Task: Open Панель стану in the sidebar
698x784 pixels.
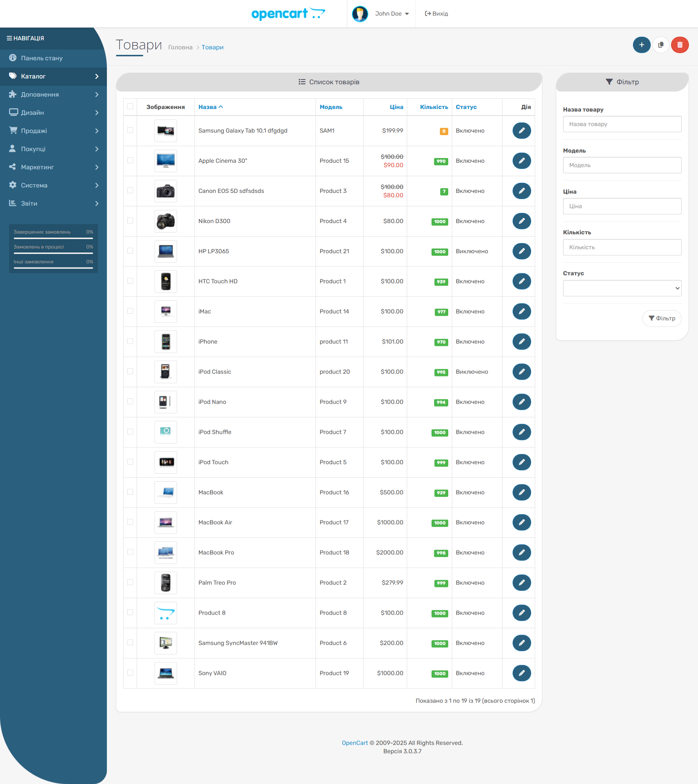Action: click(53, 58)
